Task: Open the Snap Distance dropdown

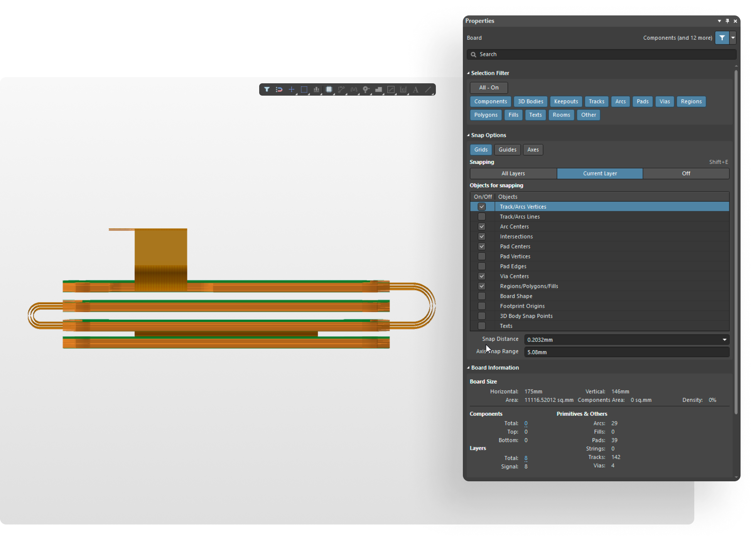Action: point(724,339)
